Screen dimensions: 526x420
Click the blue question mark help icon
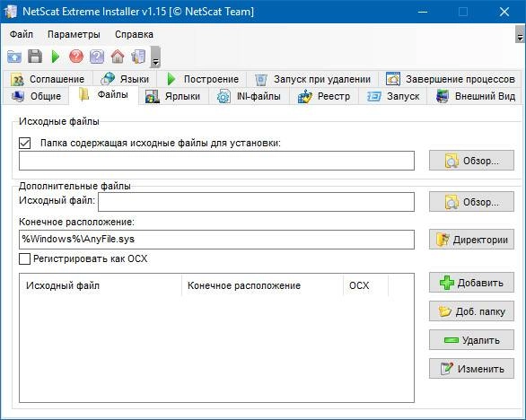coord(97,57)
